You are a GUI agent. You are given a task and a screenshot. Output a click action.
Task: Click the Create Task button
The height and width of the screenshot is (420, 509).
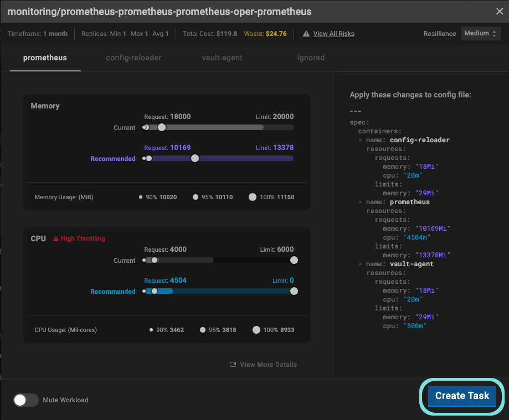[462, 396]
